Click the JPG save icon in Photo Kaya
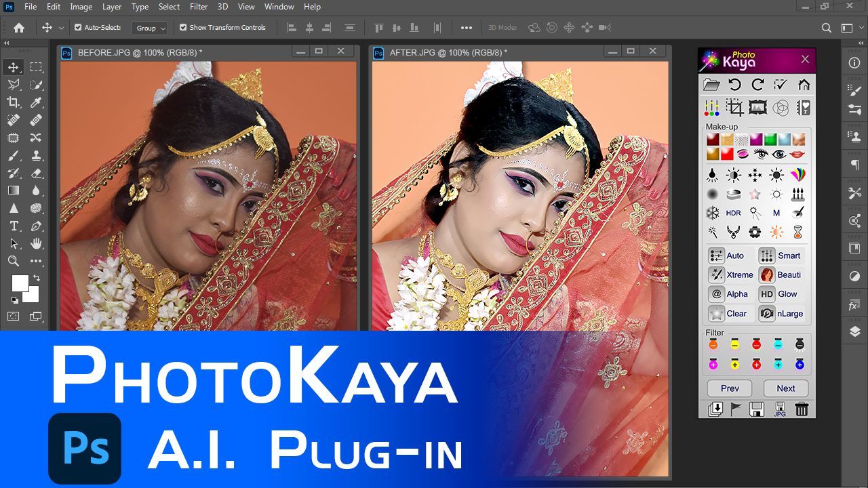The image size is (868, 488). 780,409
